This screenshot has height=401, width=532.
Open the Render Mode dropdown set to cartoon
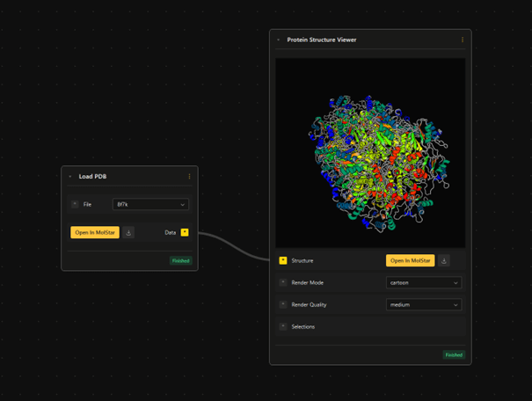424,283
